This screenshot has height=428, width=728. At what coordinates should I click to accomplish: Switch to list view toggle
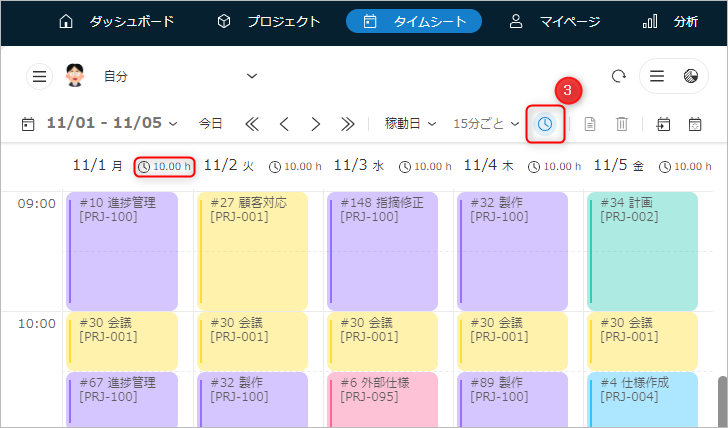click(657, 76)
